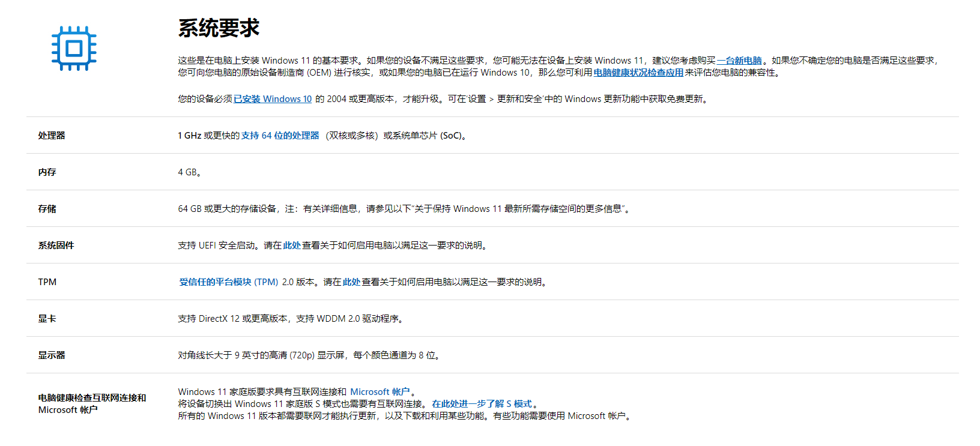Image resolution: width=980 pixels, height=446 pixels.
Task: Open the 受信任的平台模块 (TPM) link
Action: click(x=229, y=282)
